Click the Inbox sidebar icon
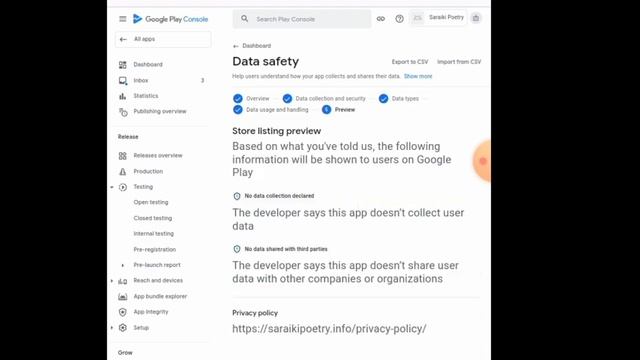The width and height of the screenshot is (640, 360). pos(122,80)
